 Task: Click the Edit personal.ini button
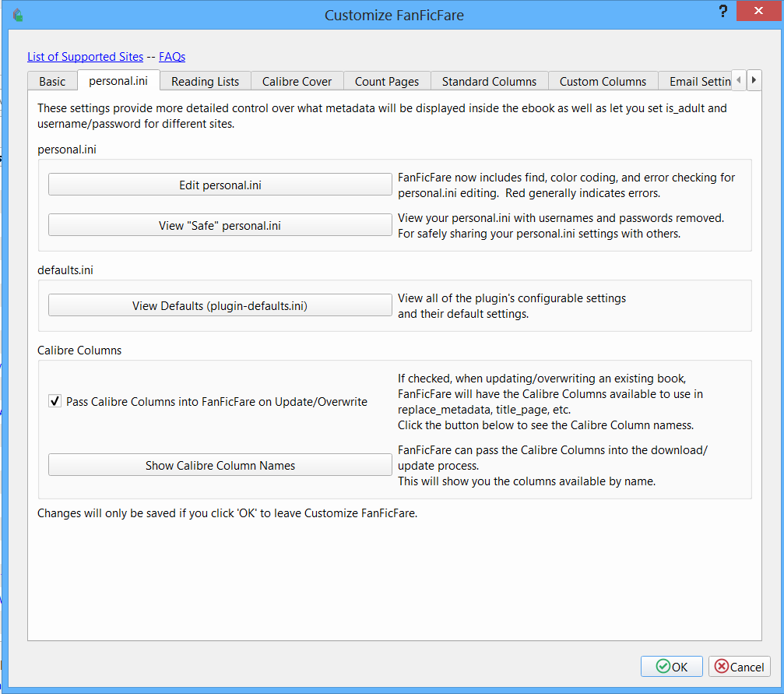pos(220,185)
